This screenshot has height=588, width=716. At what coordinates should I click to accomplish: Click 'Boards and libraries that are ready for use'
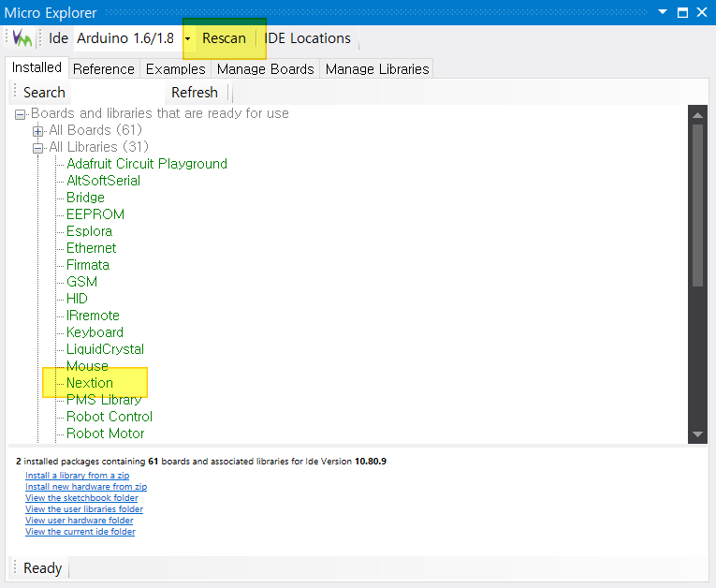tap(160, 113)
